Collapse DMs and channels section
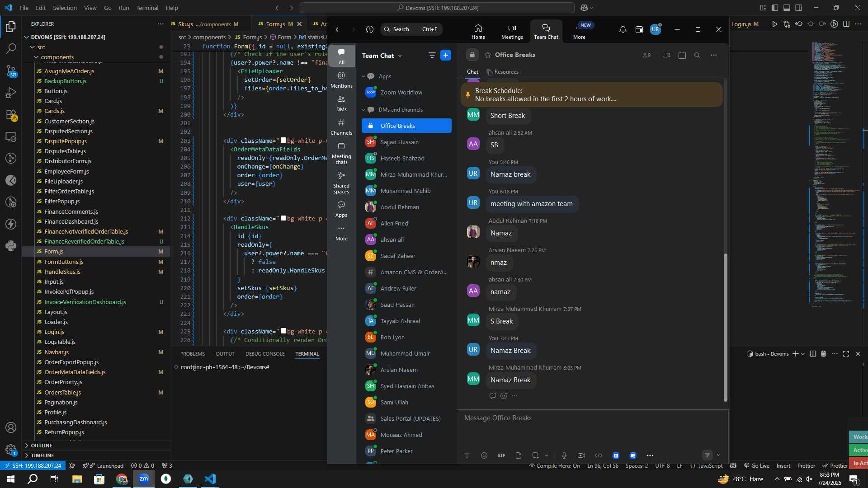This screenshot has height=488, width=868. click(363, 110)
